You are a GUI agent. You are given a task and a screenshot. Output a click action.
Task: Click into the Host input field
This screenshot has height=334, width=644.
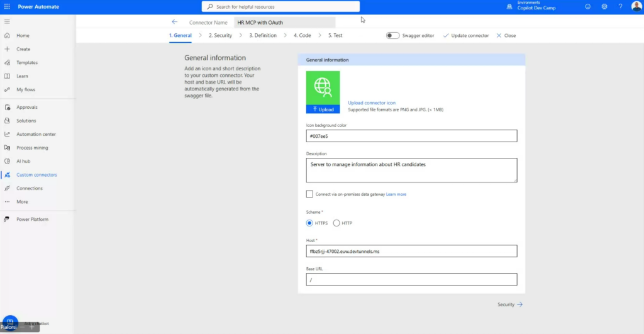[x=411, y=251]
